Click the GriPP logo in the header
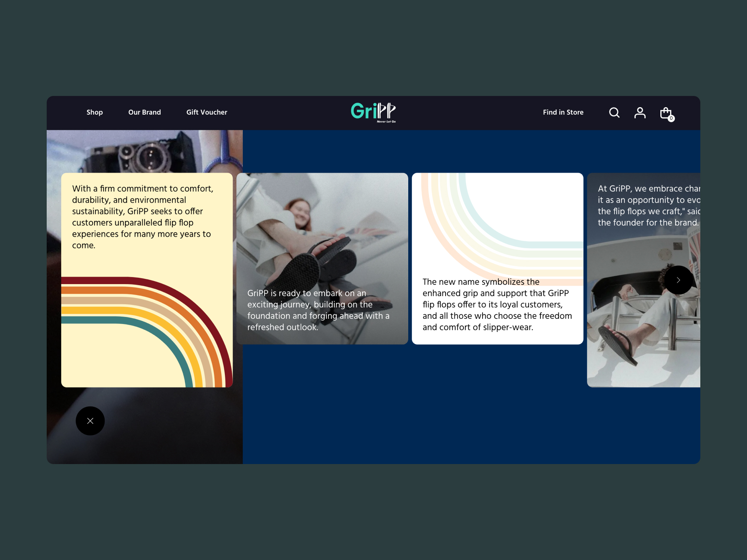 (373, 112)
